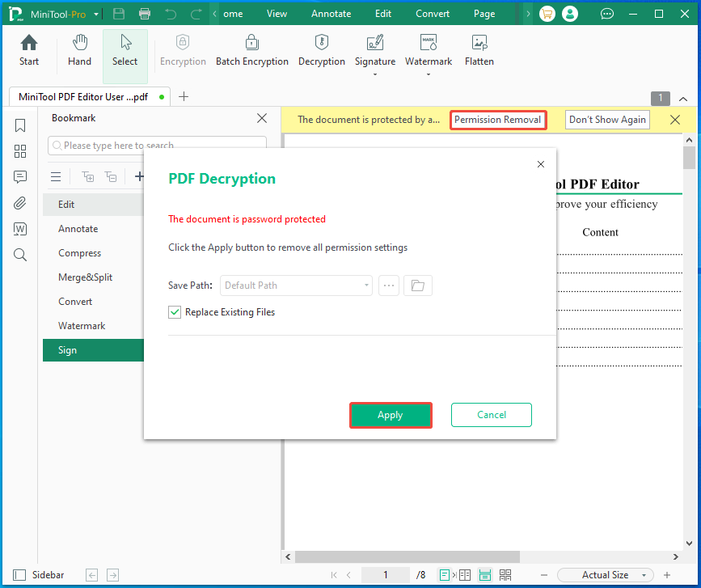The image size is (701, 588).
Task: Click the vertical scrollbar thumb
Action: (689, 158)
